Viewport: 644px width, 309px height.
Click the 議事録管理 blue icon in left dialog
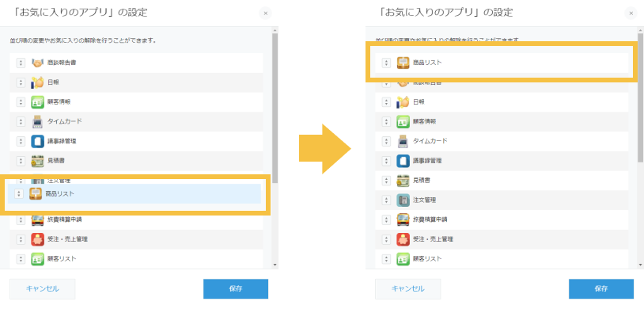click(37, 141)
